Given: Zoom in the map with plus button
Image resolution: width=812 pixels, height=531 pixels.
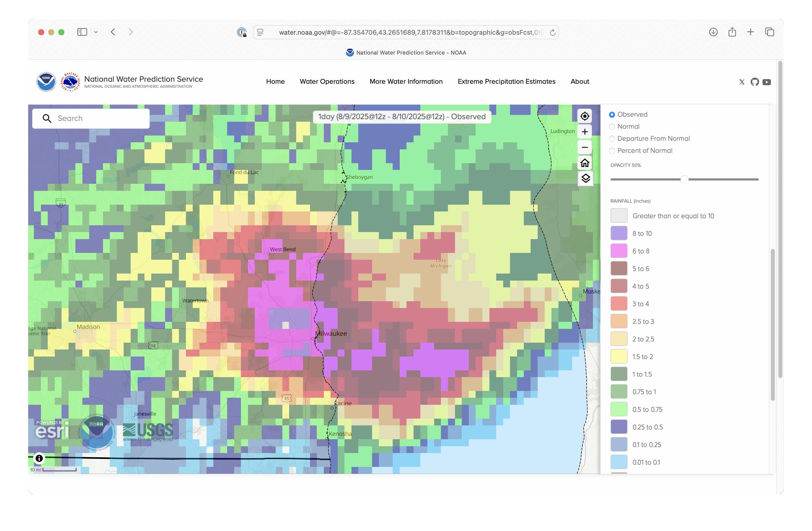Looking at the screenshot, I should coord(584,132).
